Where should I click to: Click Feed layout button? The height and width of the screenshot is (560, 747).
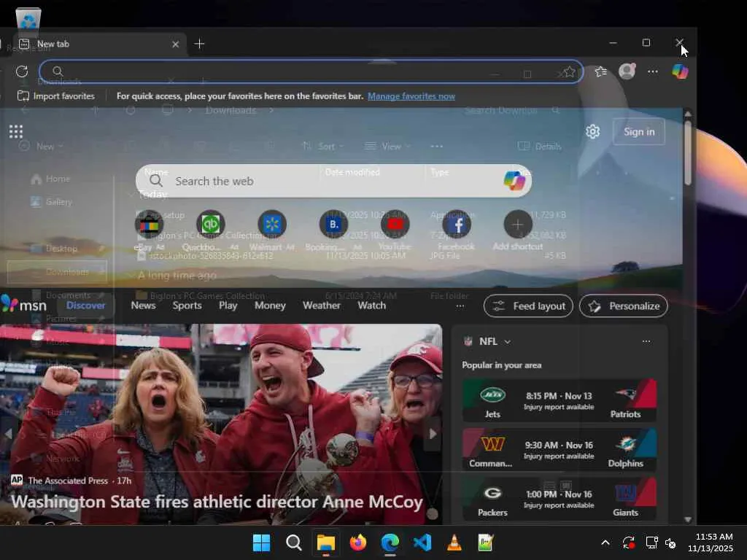(528, 306)
